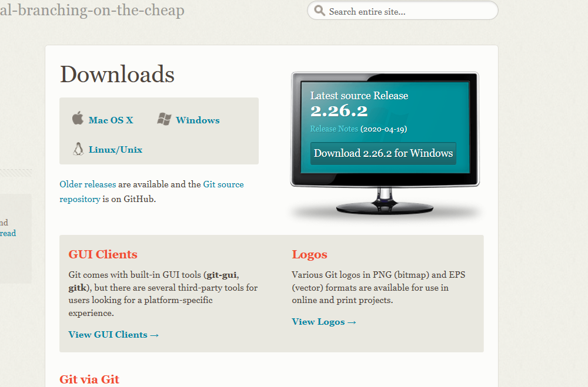This screenshot has height=387, width=588.
Task: Open the Git source repository link
Action: pyautogui.click(x=152, y=192)
